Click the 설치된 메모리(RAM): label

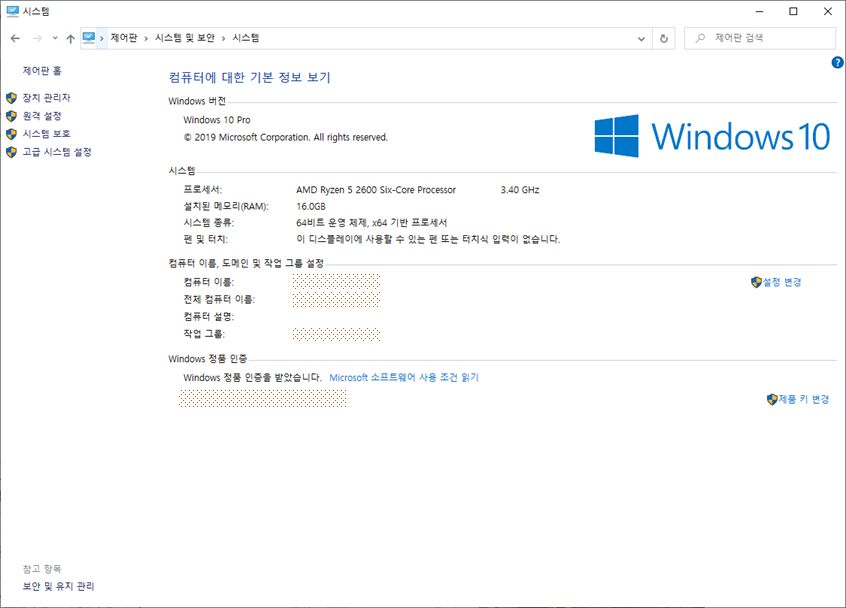(226, 207)
